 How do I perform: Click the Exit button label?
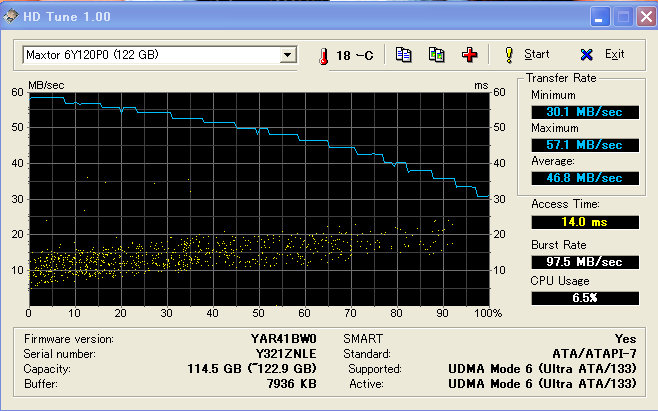[x=614, y=54]
